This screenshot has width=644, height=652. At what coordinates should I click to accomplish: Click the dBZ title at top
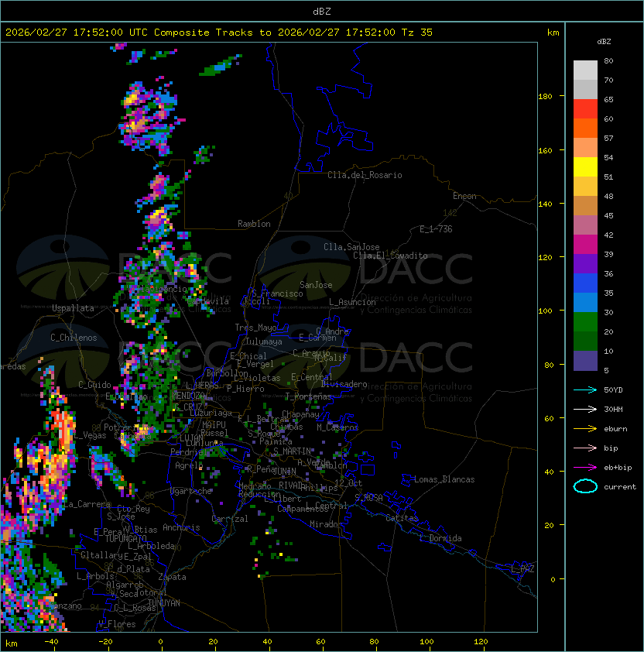click(322, 11)
